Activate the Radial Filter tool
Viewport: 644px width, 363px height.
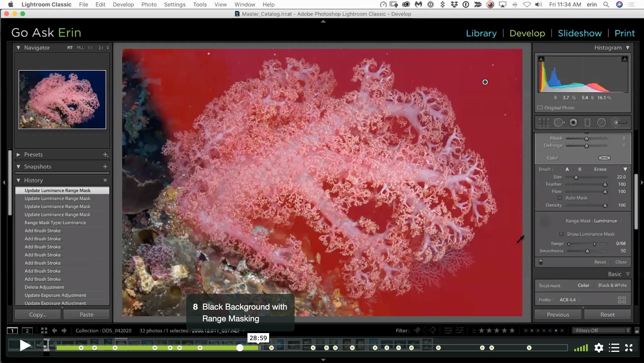601,122
